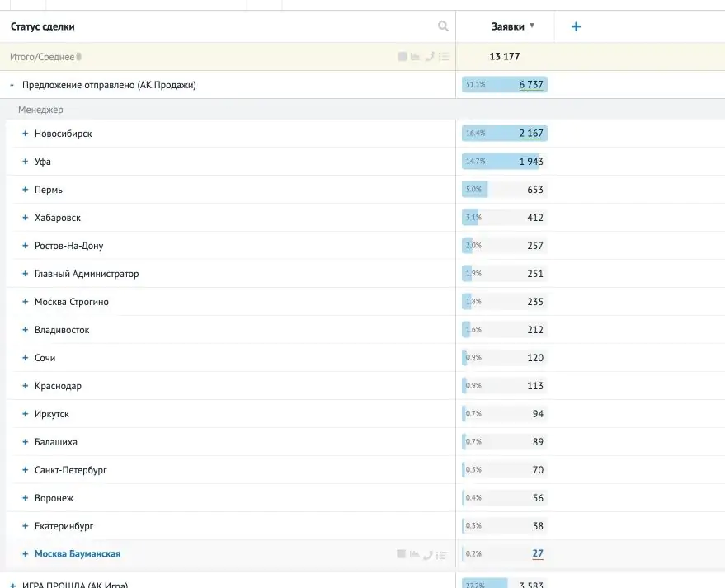Expand the Иркутск row
Viewport: 725px width, 588px height.
[26, 414]
